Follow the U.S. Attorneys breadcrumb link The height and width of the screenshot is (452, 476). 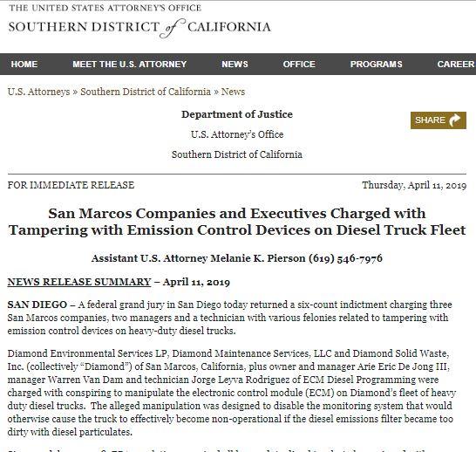[38, 92]
